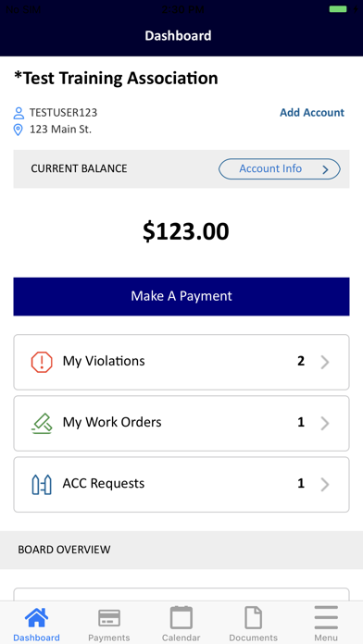
Task: Expand My Violations using its chevron
Action: click(325, 363)
